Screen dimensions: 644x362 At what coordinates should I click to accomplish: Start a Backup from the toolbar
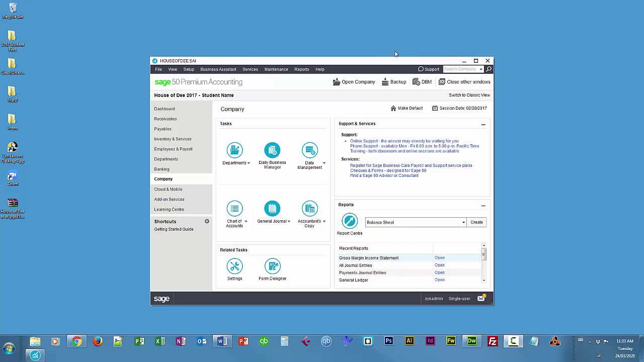394,82
